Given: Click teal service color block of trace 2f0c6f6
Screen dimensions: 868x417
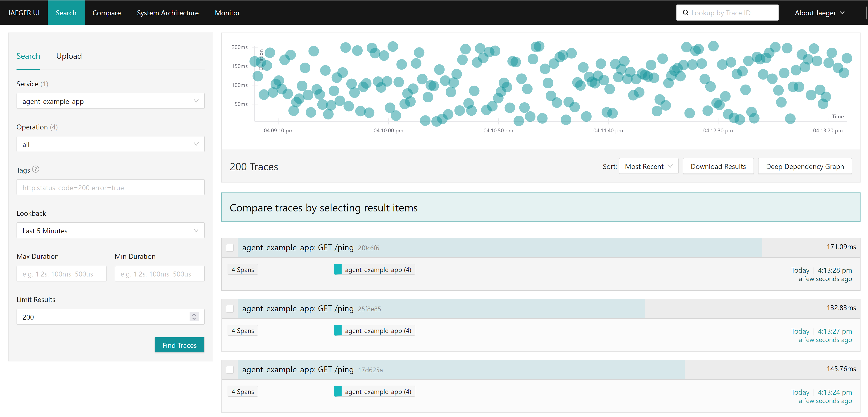Looking at the screenshot, I should tap(338, 269).
